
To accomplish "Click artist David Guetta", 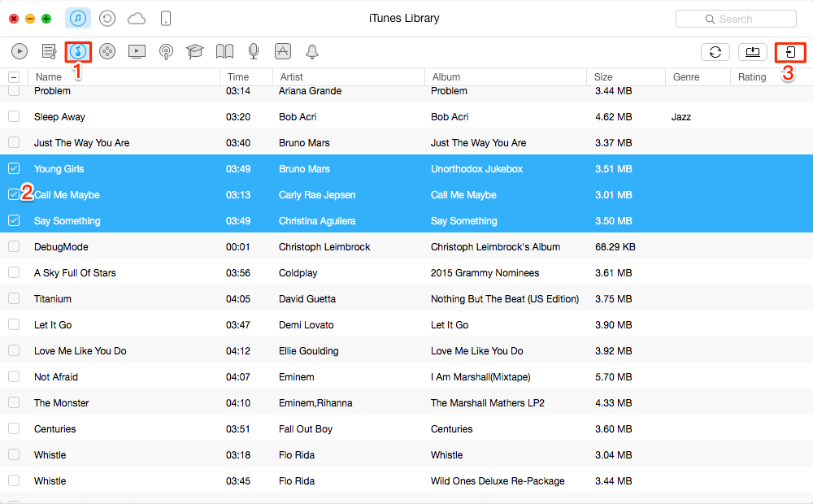I will tap(307, 298).
